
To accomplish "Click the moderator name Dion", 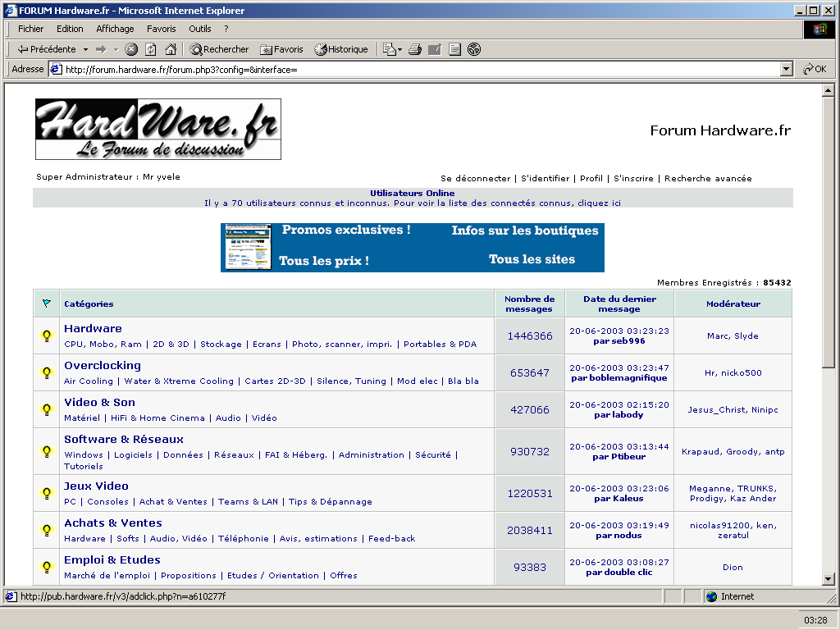I will pyautogui.click(x=733, y=568).
